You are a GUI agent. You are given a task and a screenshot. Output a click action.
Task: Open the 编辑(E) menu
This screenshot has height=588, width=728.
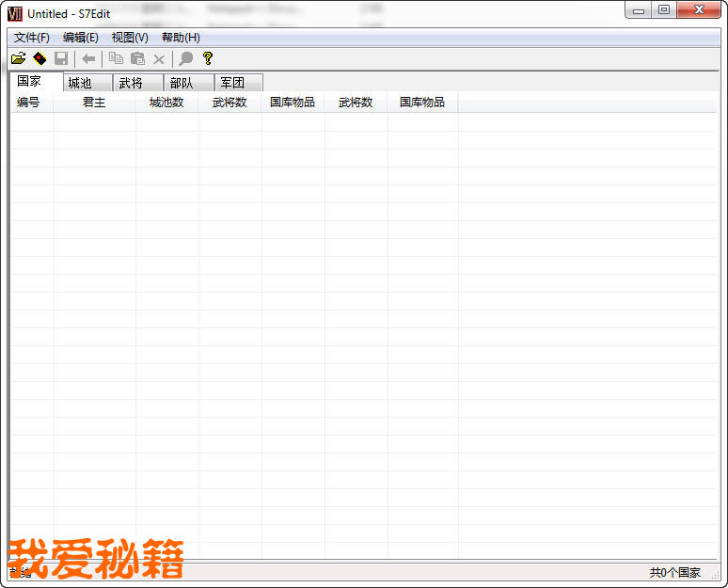point(81,38)
